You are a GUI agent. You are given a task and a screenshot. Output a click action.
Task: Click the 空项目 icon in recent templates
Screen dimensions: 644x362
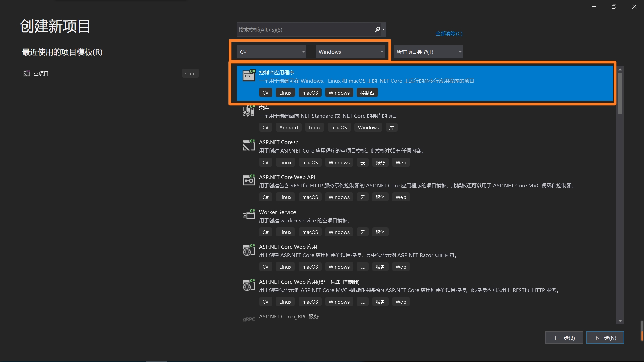coord(27,73)
